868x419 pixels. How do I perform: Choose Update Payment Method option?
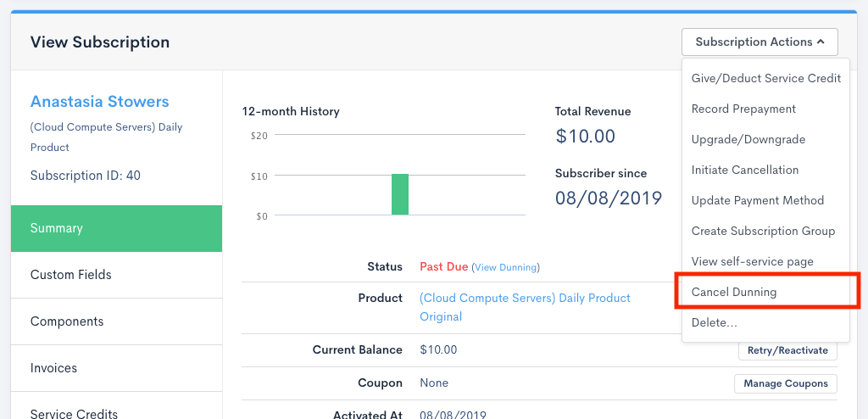[757, 200]
